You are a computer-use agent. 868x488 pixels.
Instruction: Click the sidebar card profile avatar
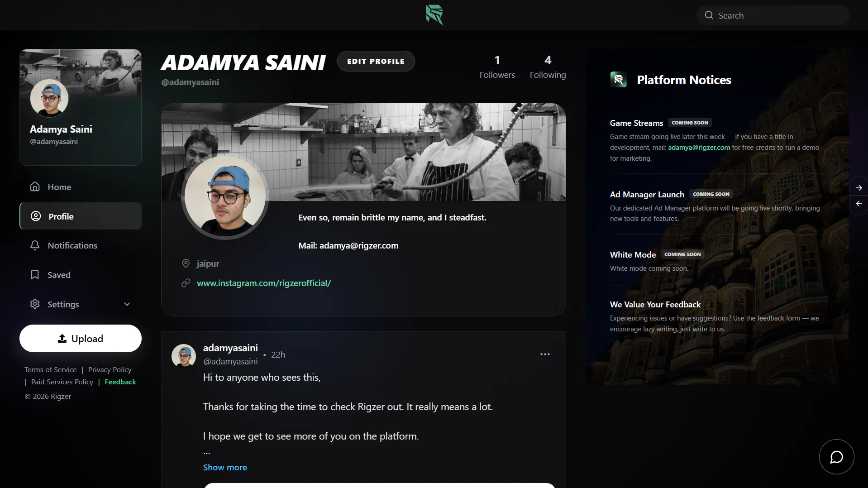(49, 98)
